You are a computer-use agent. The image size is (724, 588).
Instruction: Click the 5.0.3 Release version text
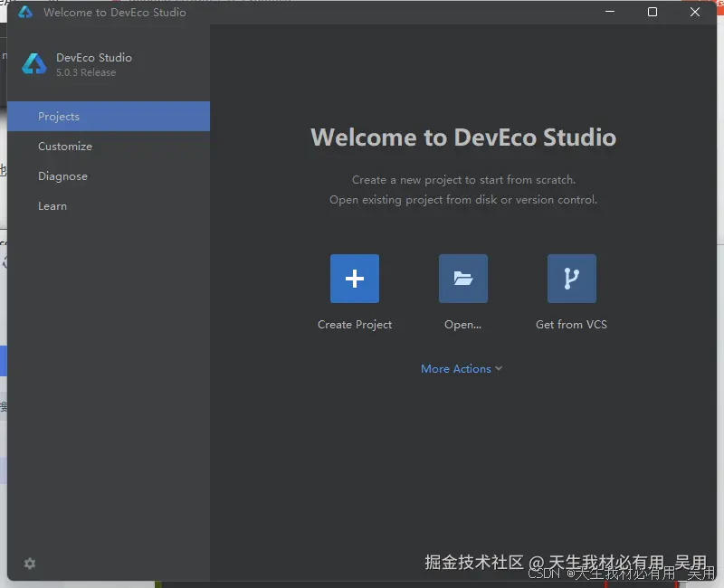pos(86,72)
